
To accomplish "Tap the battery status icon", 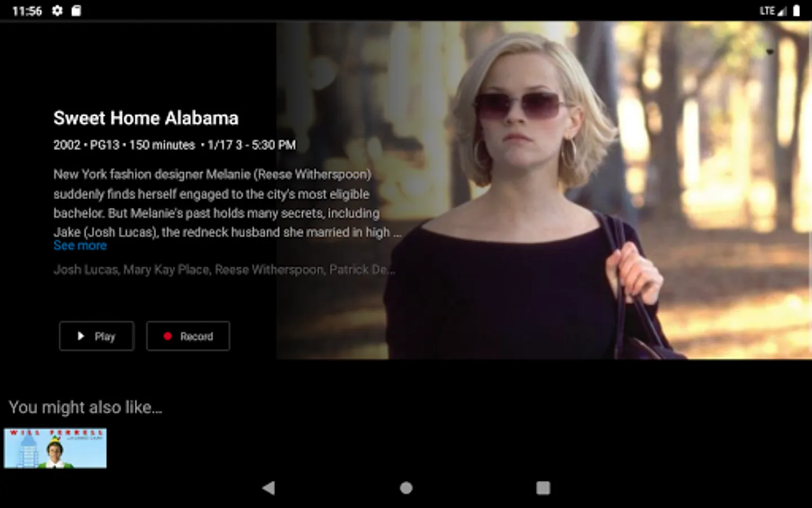I will coord(796,11).
